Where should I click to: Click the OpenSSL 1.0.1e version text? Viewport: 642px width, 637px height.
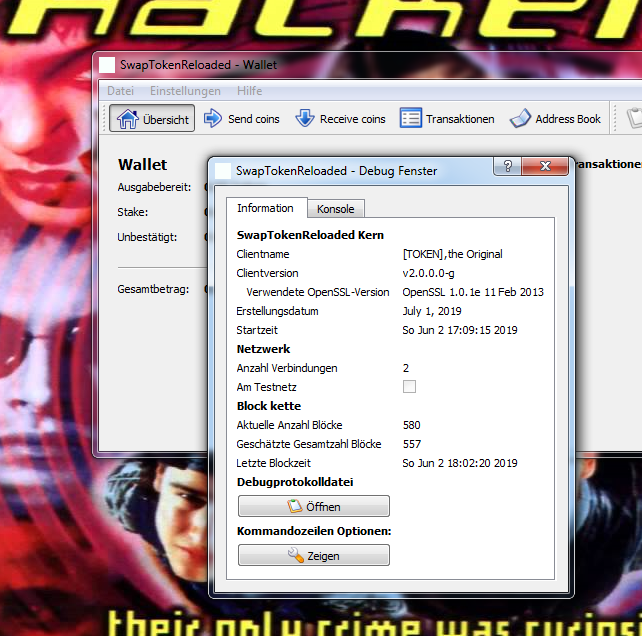point(473,292)
